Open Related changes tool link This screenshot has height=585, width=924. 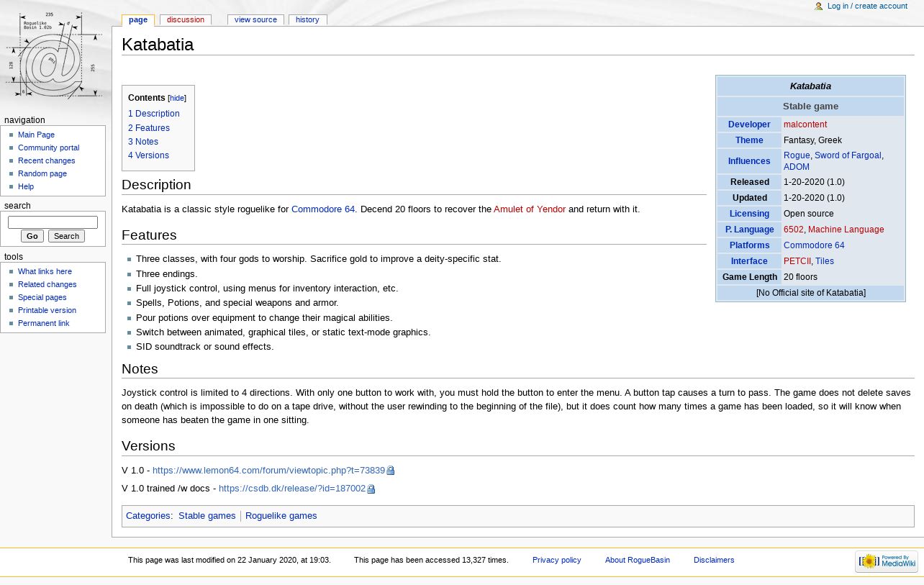[47, 285]
